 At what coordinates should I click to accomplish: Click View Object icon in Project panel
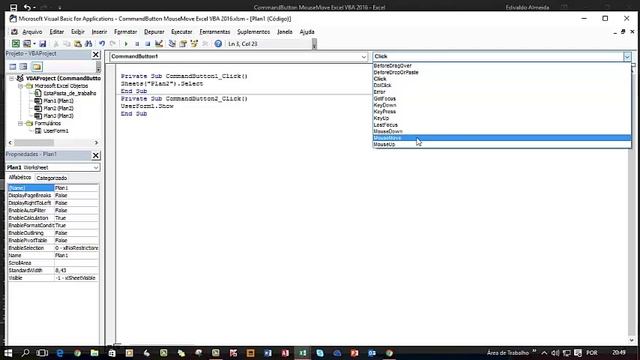(24, 67)
